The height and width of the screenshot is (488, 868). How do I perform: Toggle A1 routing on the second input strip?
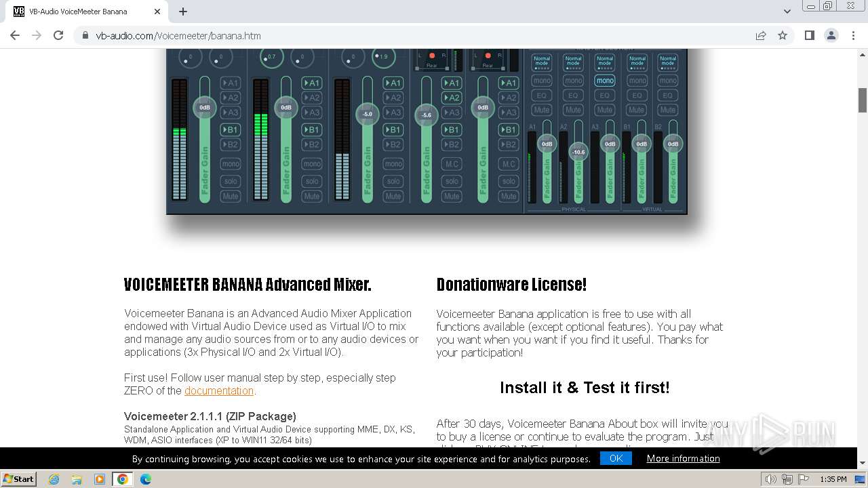pos(312,83)
